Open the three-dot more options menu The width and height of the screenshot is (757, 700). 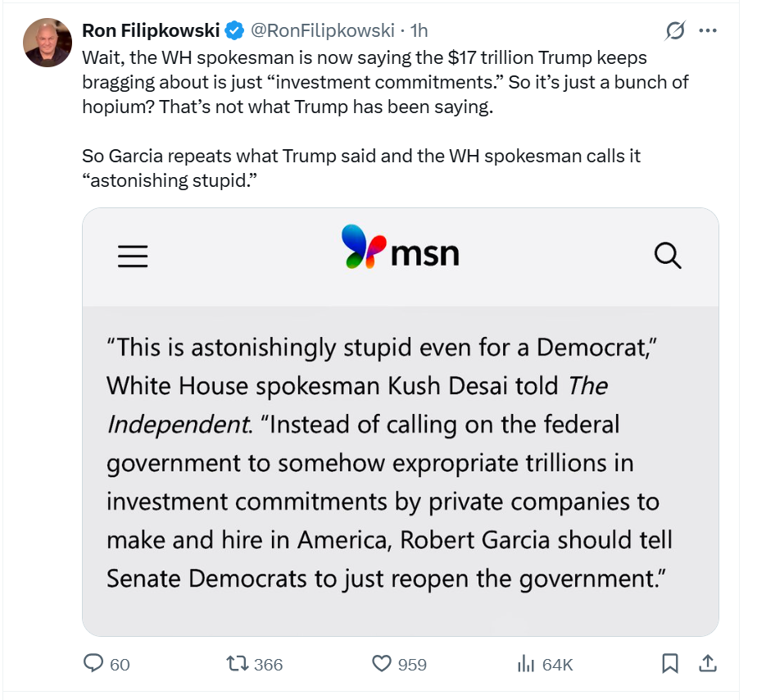pos(708,31)
